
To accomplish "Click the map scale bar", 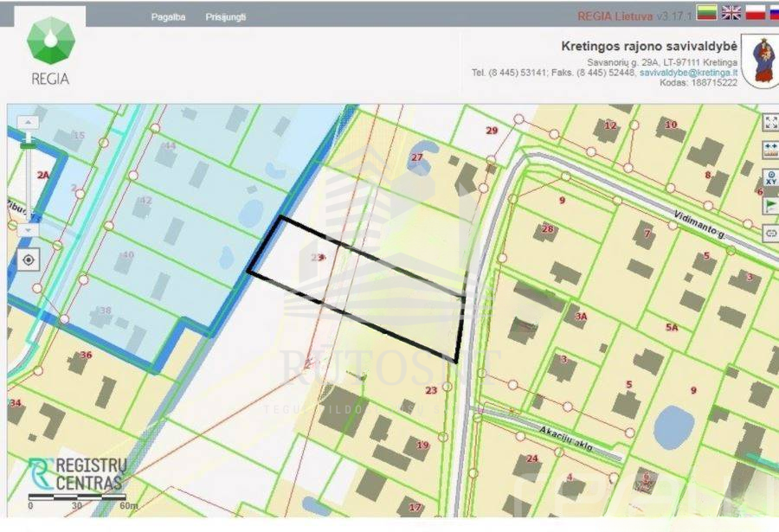I will click(x=78, y=497).
